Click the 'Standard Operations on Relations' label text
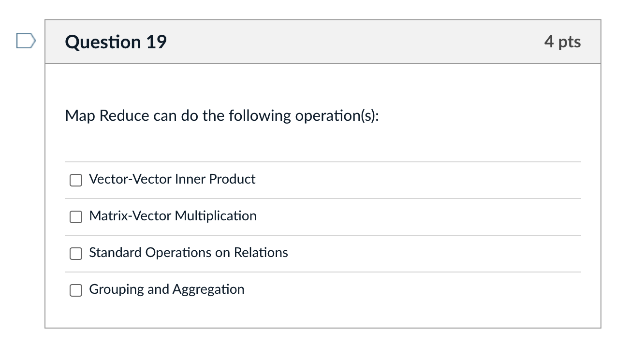644x344 pixels. pyautogui.click(x=189, y=253)
